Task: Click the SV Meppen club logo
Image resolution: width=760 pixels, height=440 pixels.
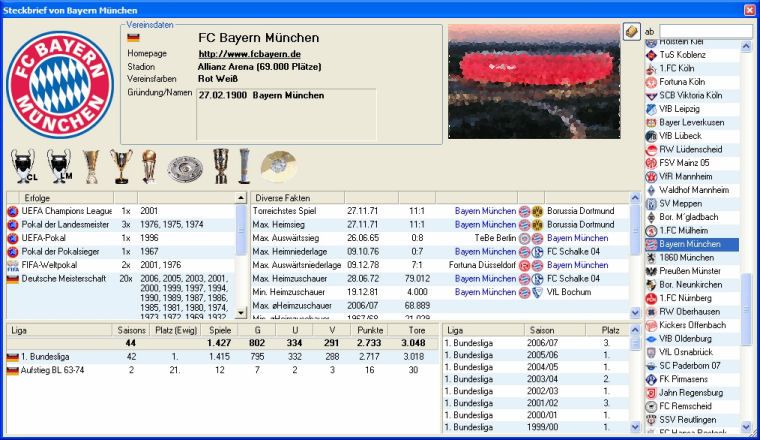Action: point(651,204)
